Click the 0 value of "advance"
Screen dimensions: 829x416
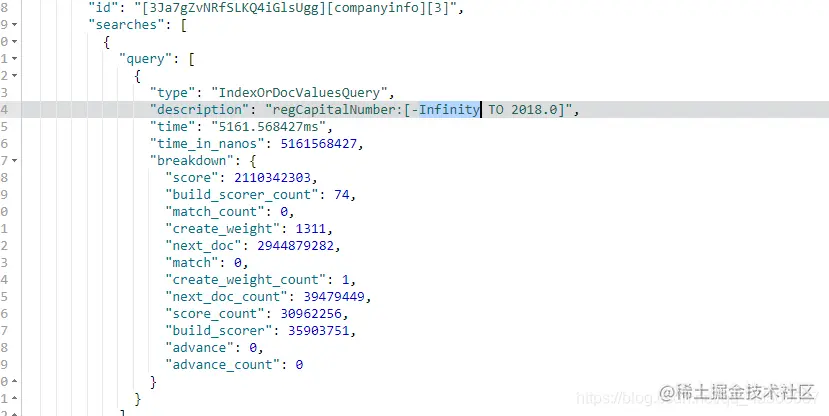point(253,347)
